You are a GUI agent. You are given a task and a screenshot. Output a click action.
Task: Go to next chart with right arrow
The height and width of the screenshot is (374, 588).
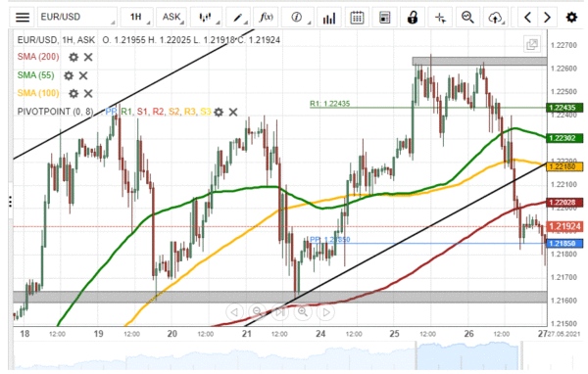coord(547,18)
